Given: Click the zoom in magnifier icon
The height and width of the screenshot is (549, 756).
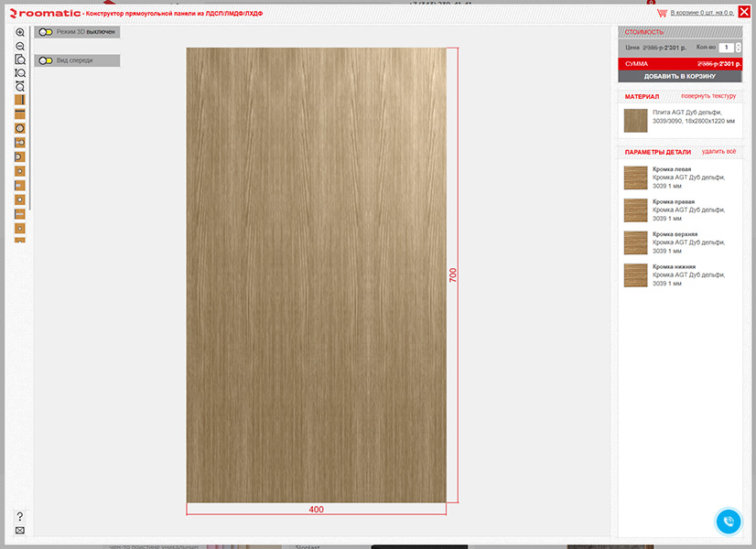Looking at the screenshot, I should coord(20,32).
